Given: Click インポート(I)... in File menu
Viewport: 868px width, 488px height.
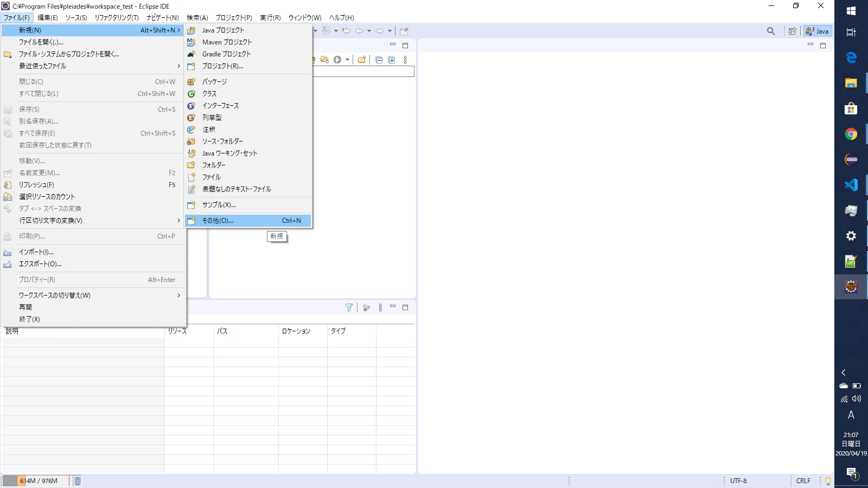Looking at the screenshot, I should [x=93, y=252].
